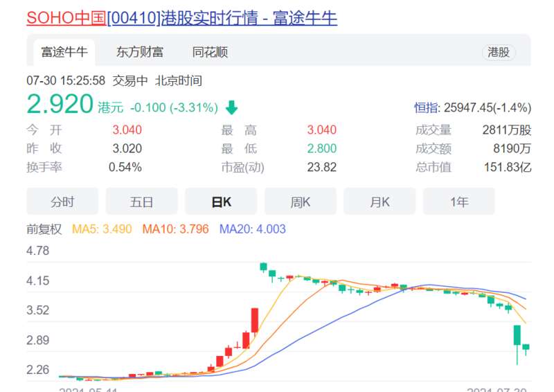Click the MA5: 3.490 indicator
The image size is (554, 392).
102,229
